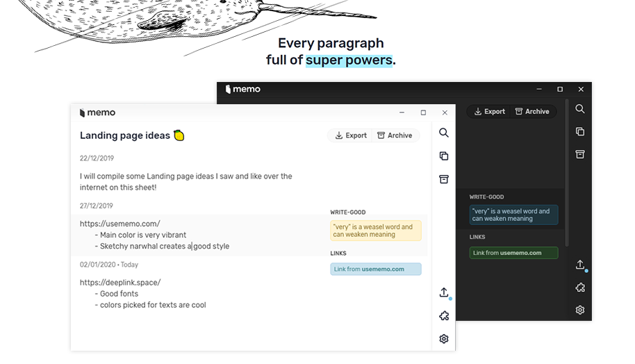Click 'Sketchy narwhal creates a good style' line
635x364 pixels.
tap(162, 246)
